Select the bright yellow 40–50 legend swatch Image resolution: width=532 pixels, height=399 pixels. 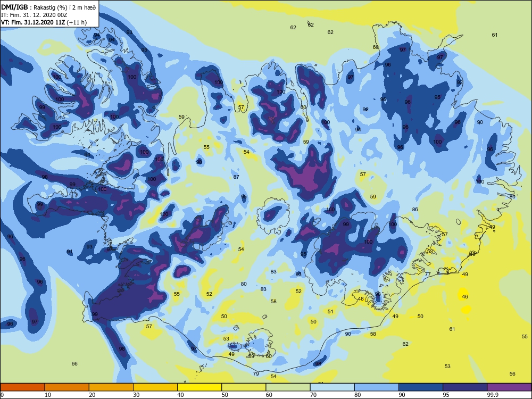tap(199, 387)
